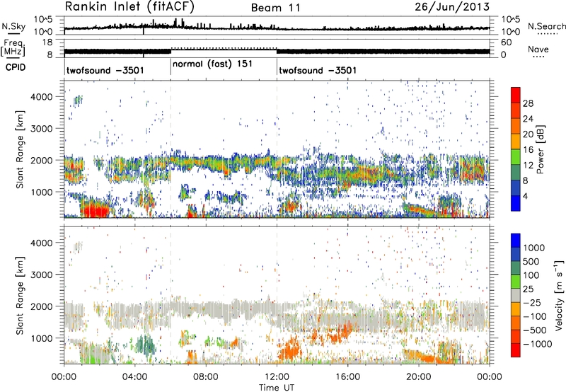Click the second 'twofsound -3501' label after 12:00
This screenshot has height=392, width=566.
pos(318,70)
